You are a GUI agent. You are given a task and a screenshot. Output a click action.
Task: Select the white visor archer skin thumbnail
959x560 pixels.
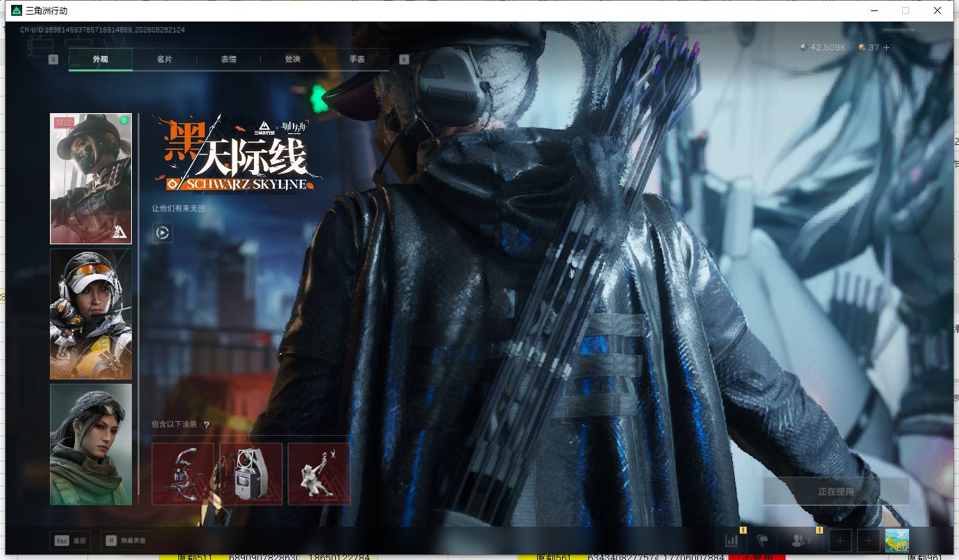pos(91,314)
